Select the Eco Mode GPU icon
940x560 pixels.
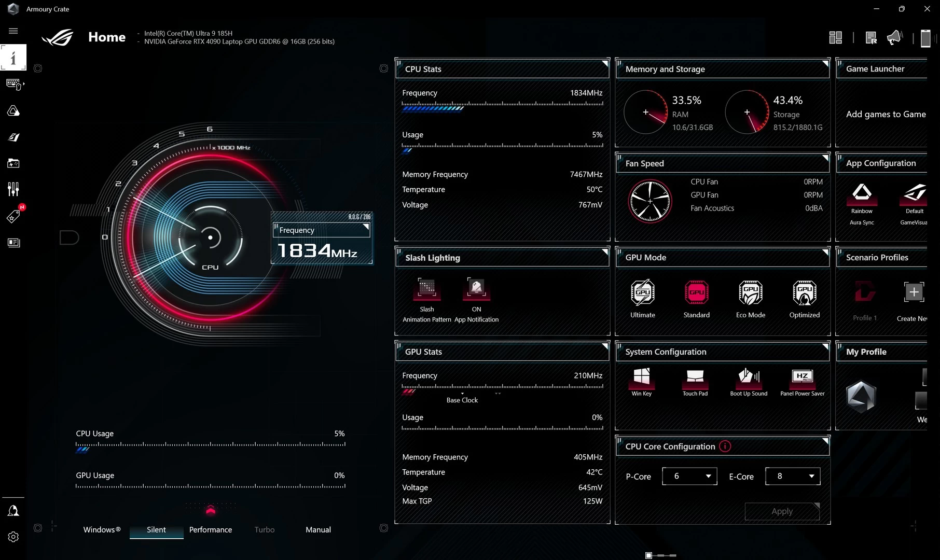point(750,293)
